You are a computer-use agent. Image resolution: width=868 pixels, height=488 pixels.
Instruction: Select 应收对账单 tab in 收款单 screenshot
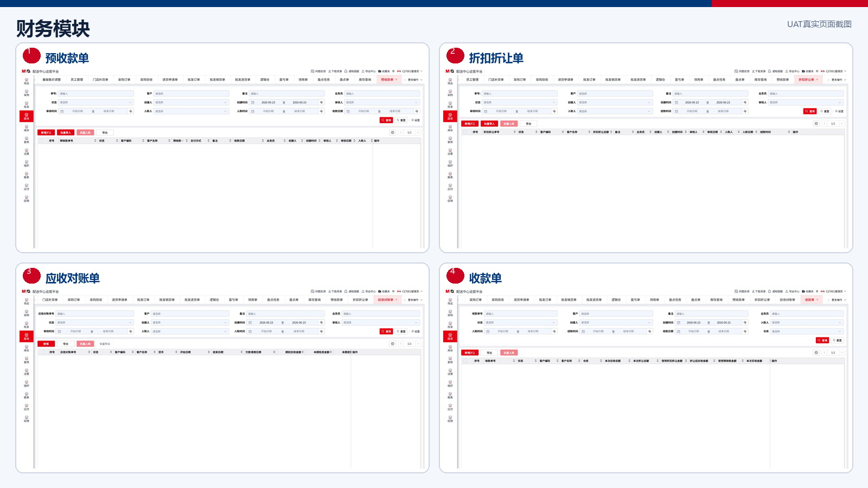(787, 300)
